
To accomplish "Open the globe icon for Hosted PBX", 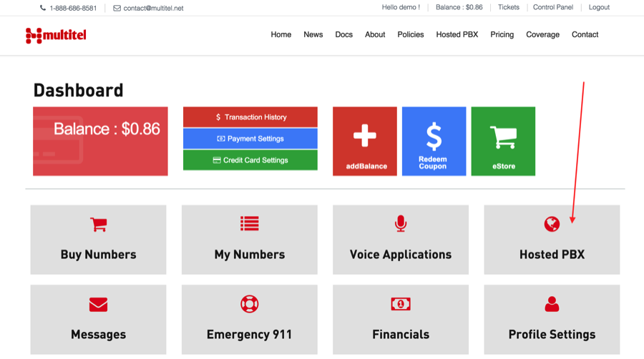I will (x=552, y=224).
